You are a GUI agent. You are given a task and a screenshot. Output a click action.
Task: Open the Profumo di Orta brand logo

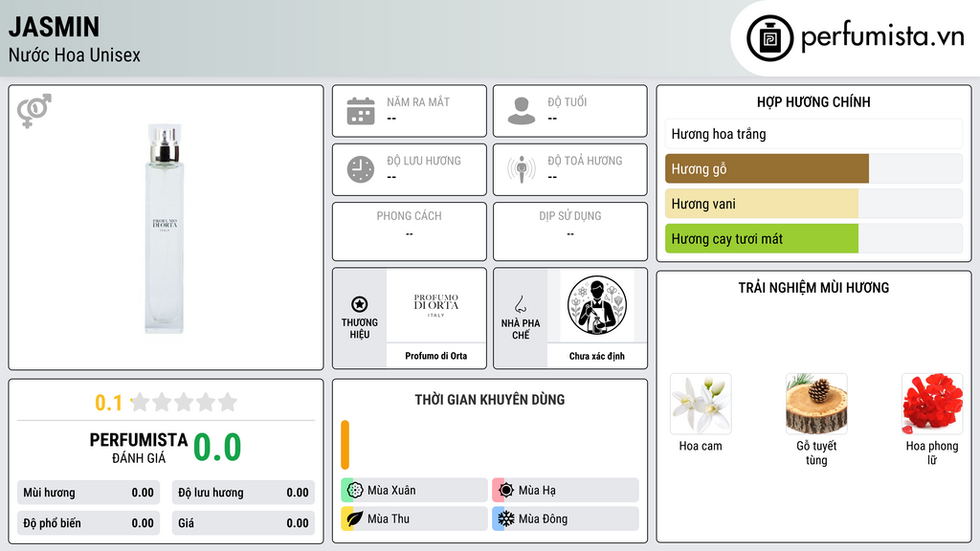436,305
